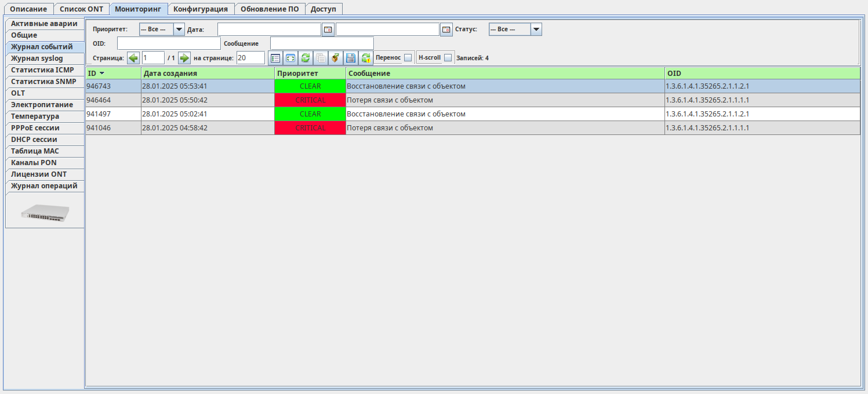The width and height of the screenshot is (868, 394).
Task: Open the Доступ tab
Action: point(324,9)
